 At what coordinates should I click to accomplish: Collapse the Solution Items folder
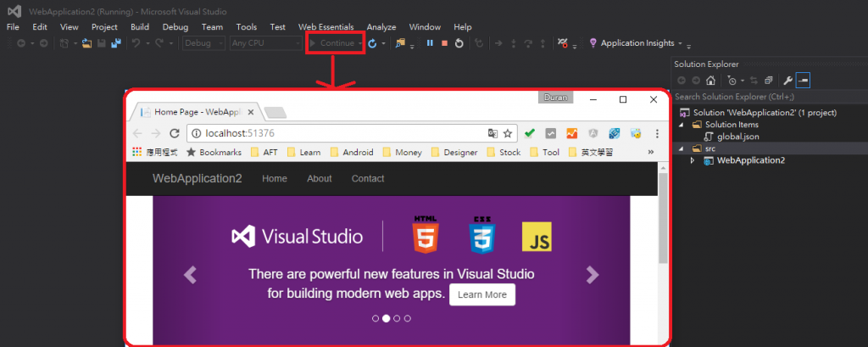tap(681, 125)
